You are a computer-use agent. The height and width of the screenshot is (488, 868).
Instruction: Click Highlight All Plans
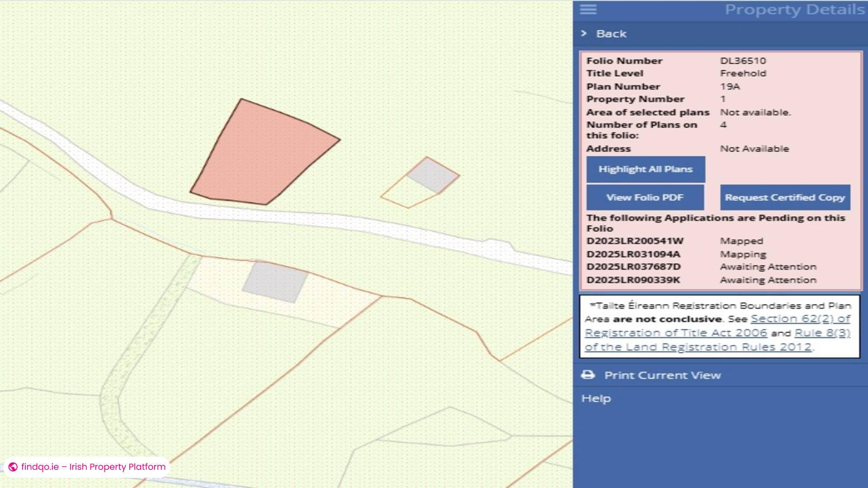point(645,169)
